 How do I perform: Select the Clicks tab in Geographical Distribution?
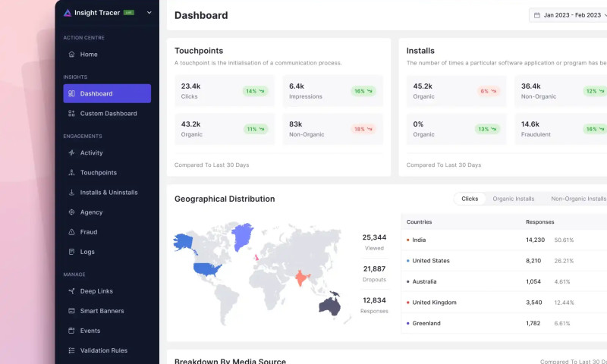pos(470,199)
